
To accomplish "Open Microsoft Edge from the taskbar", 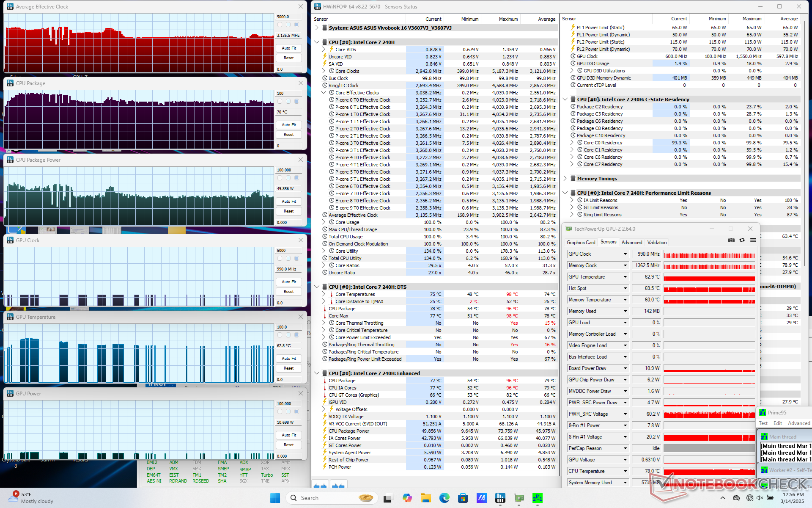I will coord(444,498).
